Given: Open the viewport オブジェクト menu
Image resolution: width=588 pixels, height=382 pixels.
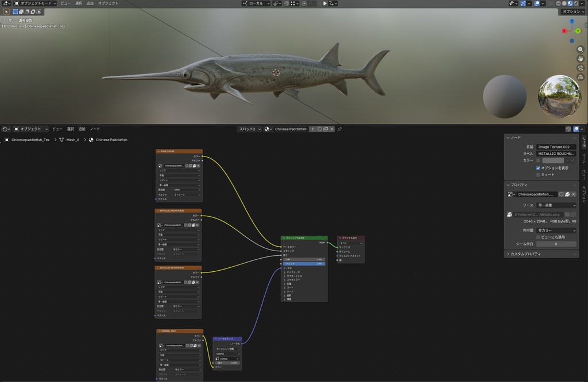Looking at the screenshot, I should [x=108, y=3].
